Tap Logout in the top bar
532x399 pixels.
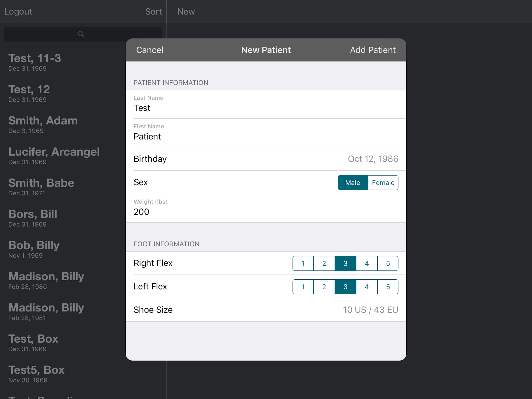point(18,11)
